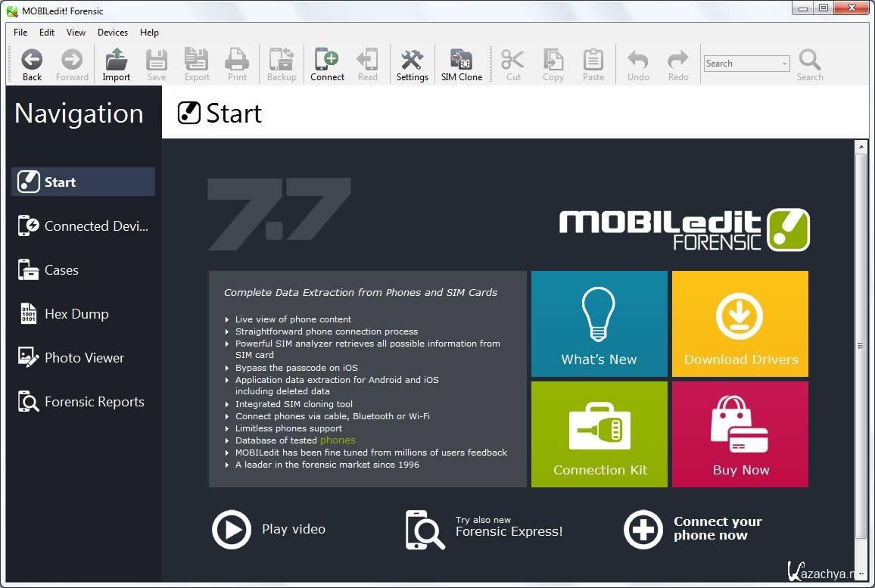Open SIM Clone tool
875x588 pixels.
coord(462,64)
